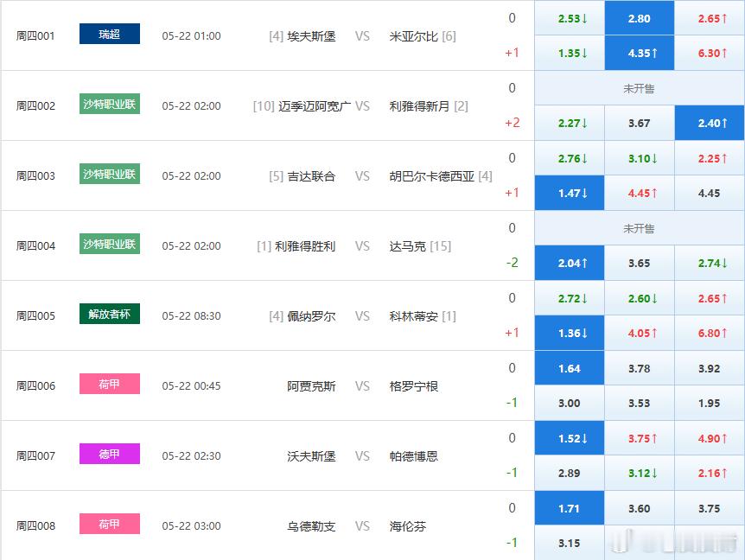Select the 4.05 handicap draw odds
Image resolution: width=745 pixels, height=560 pixels.
pyautogui.click(x=639, y=333)
